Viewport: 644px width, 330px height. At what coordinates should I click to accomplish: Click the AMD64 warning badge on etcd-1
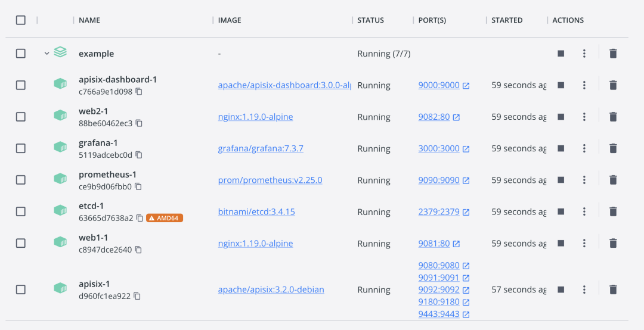pos(165,218)
